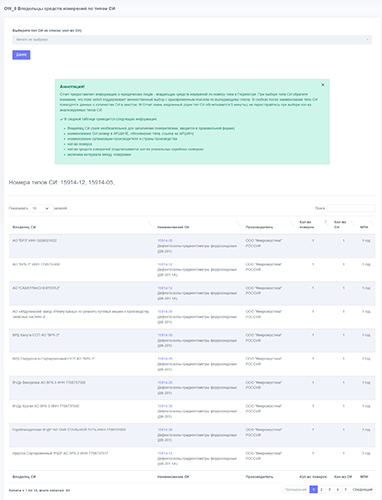Click the Предыдущая pagination button

[x=295, y=489]
